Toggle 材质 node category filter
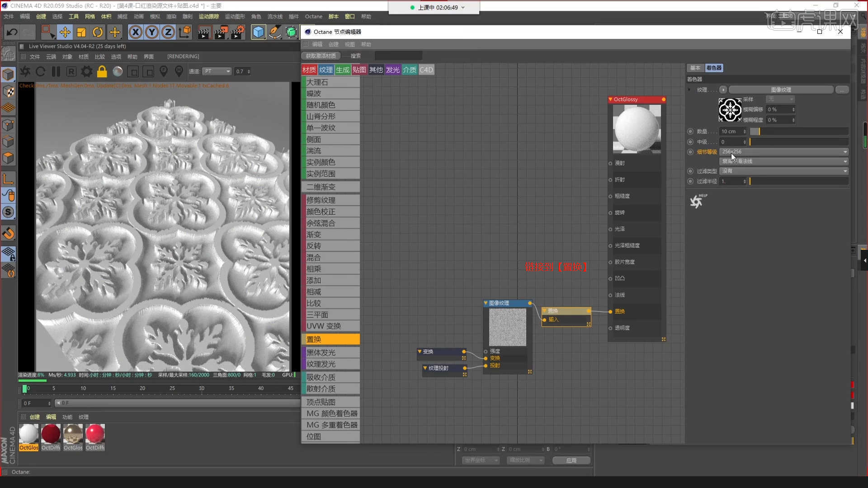This screenshot has width=868, height=488. (309, 70)
